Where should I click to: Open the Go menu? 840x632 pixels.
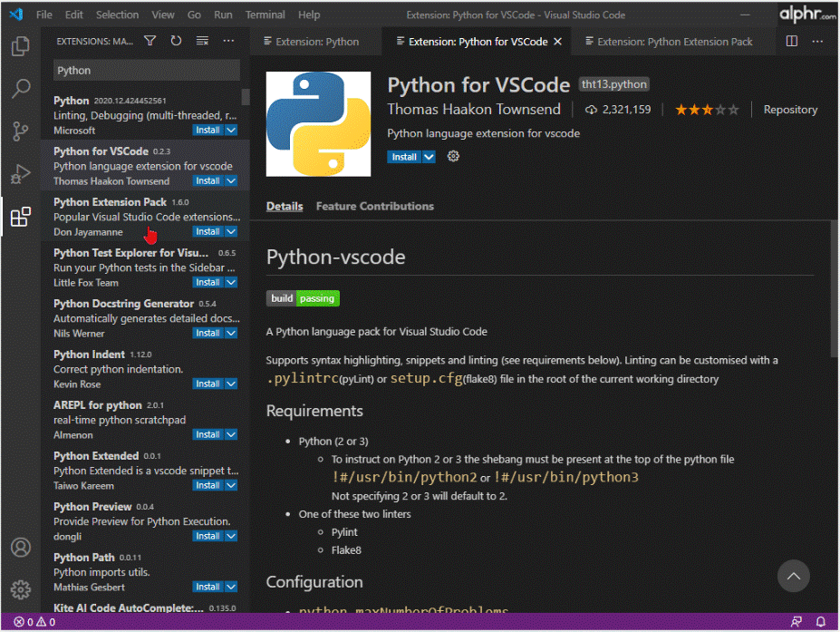coord(194,15)
